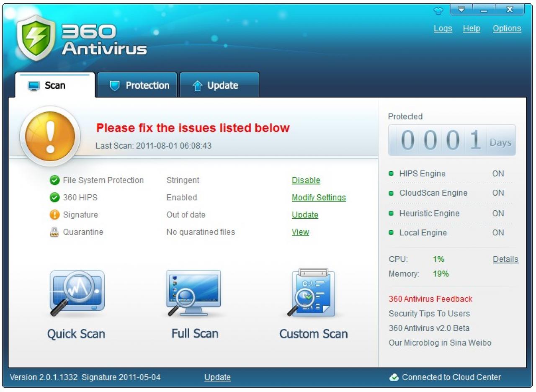Open Our Microblog in Sina Weibo
Viewport: 536px width, 392px height.
click(x=440, y=343)
